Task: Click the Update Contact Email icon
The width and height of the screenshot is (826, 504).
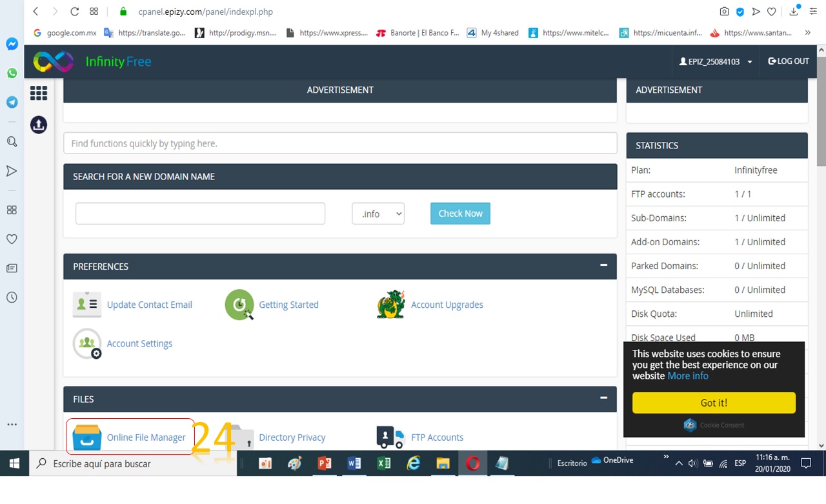Action: pos(87,305)
